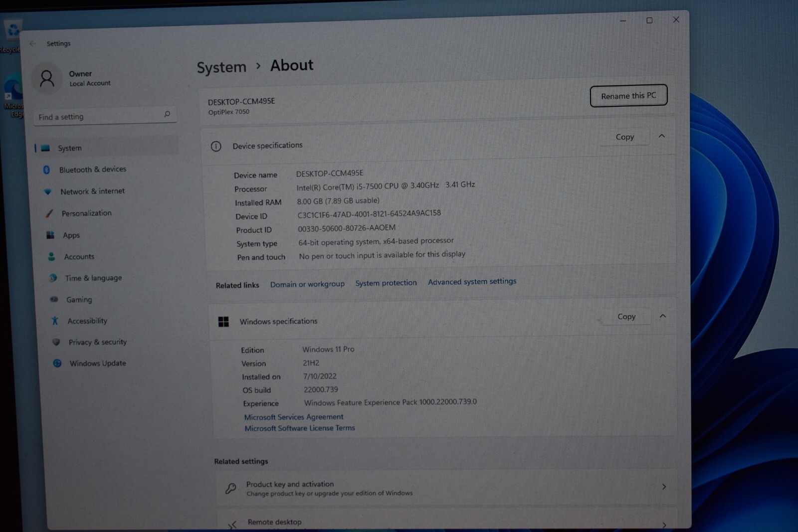Screen dimensions: 798x532
Task: Open Product key and activation chevron
Action: click(x=664, y=487)
